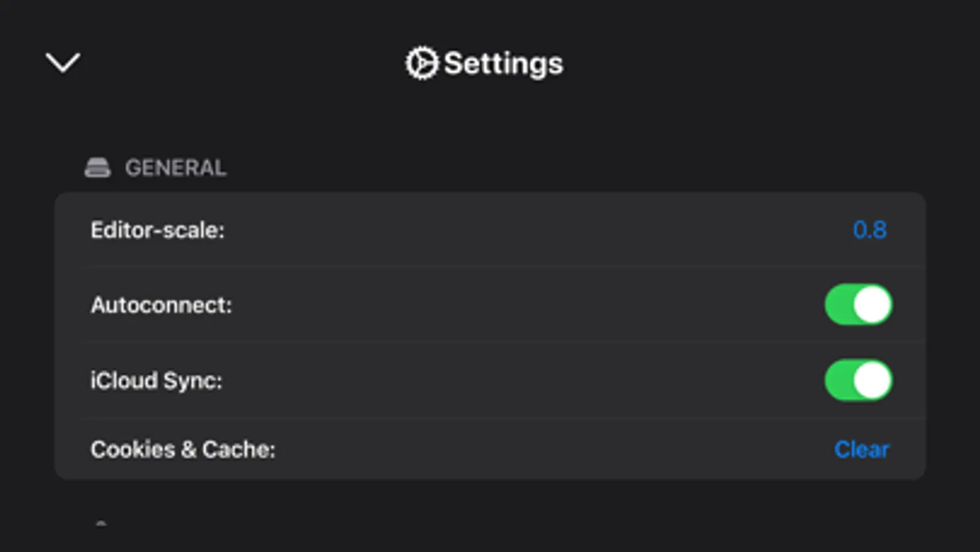Screen dimensions: 980x552
Task: Select the GENERAL section header label
Action: tap(176, 167)
